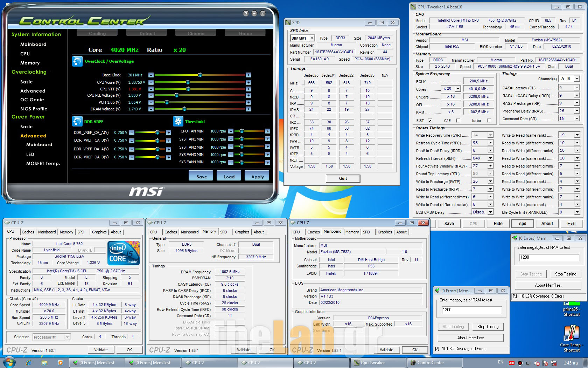Open the media player taskbar icon
Image resolution: width=588 pixels, height=368 pixels.
pyautogui.click(x=60, y=363)
